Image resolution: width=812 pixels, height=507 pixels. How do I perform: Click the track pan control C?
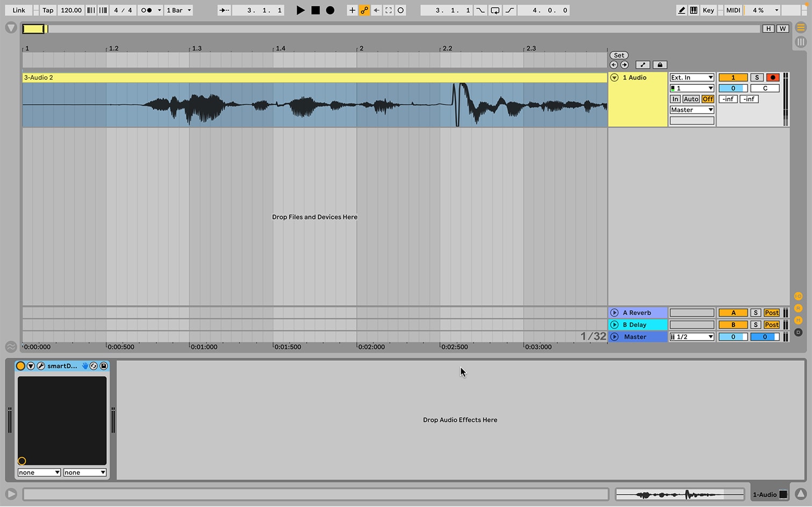tap(765, 89)
